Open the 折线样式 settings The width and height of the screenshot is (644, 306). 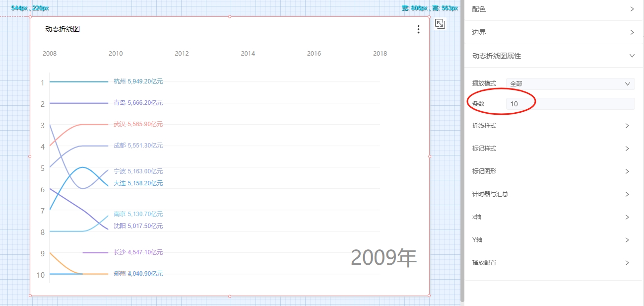click(551, 126)
